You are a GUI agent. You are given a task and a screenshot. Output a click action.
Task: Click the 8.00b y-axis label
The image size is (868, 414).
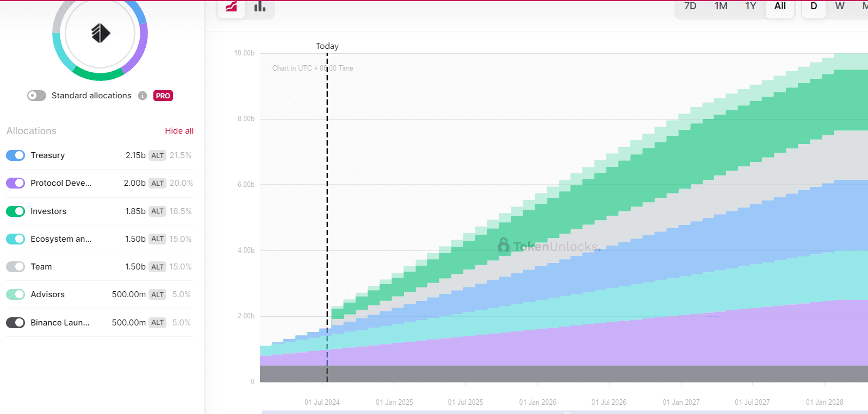(x=246, y=119)
